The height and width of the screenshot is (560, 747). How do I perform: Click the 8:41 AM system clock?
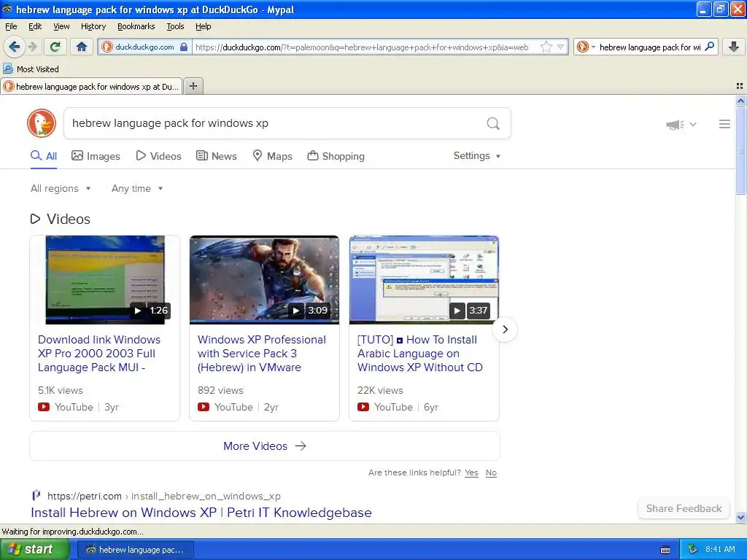click(720, 549)
